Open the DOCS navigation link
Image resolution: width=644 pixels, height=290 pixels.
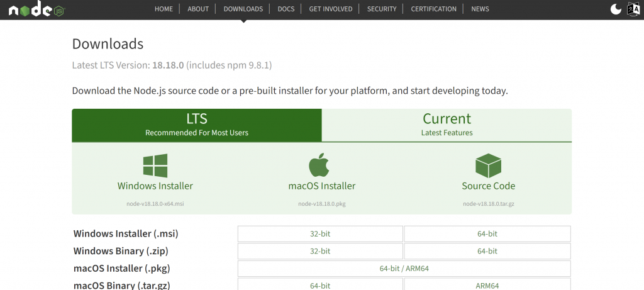pos(286,9)
